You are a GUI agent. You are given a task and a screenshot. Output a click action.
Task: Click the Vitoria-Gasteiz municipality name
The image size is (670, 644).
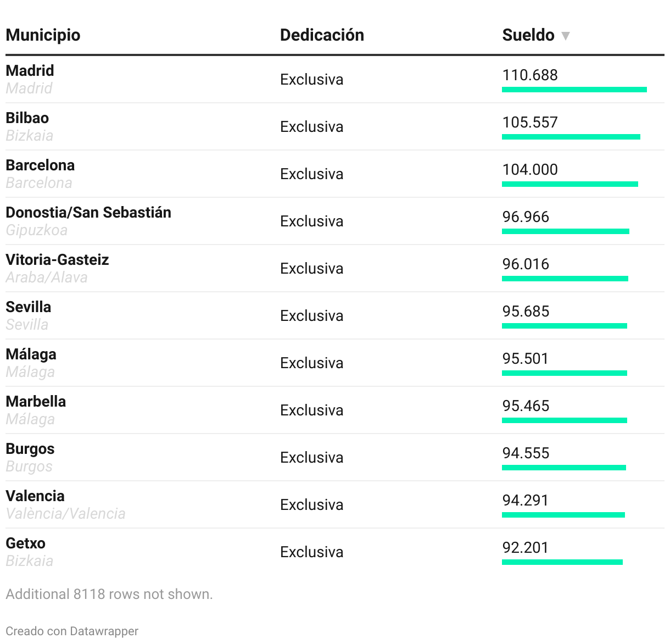tap(57, 259)
